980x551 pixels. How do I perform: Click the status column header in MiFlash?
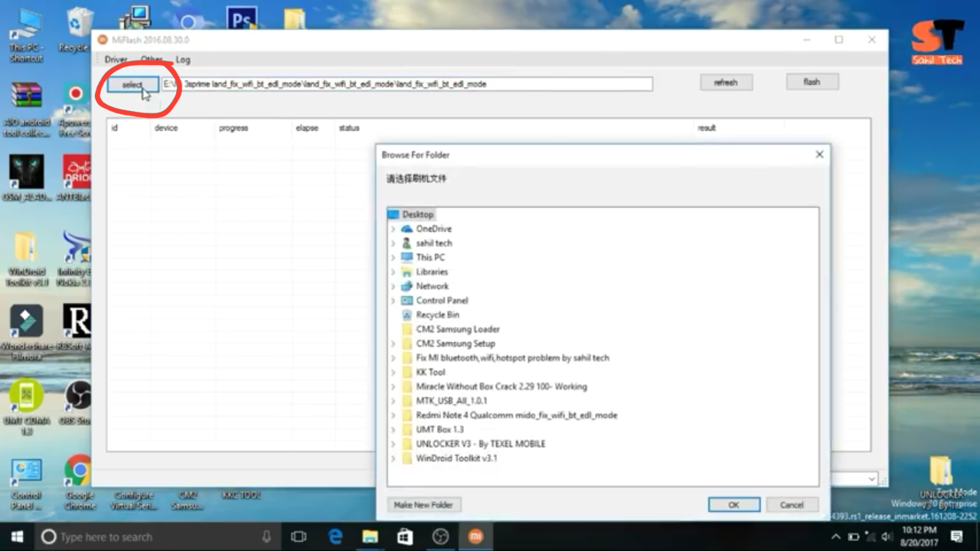[349, 128]
